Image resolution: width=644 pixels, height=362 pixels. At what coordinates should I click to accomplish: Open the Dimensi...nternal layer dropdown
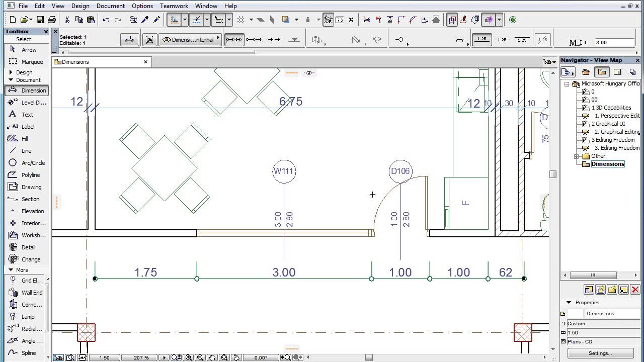click(190, 40)
